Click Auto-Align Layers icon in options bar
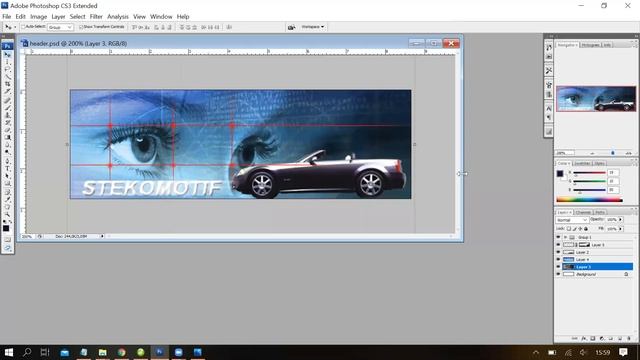The image size is (640, 360). point(229,27)
